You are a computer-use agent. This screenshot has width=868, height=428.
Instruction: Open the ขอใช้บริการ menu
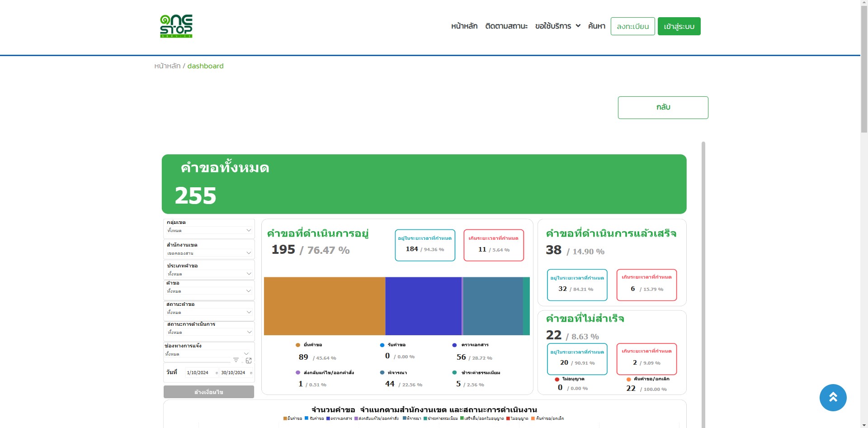pos(557,26)
